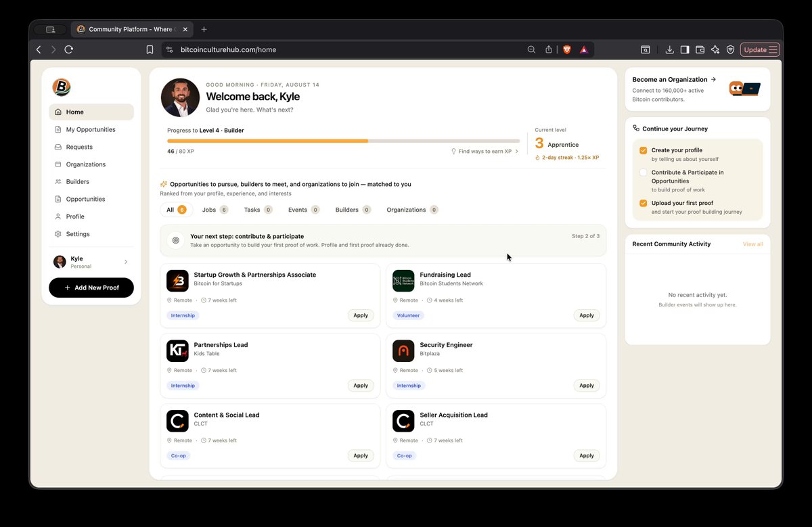Open Settings gear in the sidebar
The image size is (812, 527).
[x=58, y=234]
